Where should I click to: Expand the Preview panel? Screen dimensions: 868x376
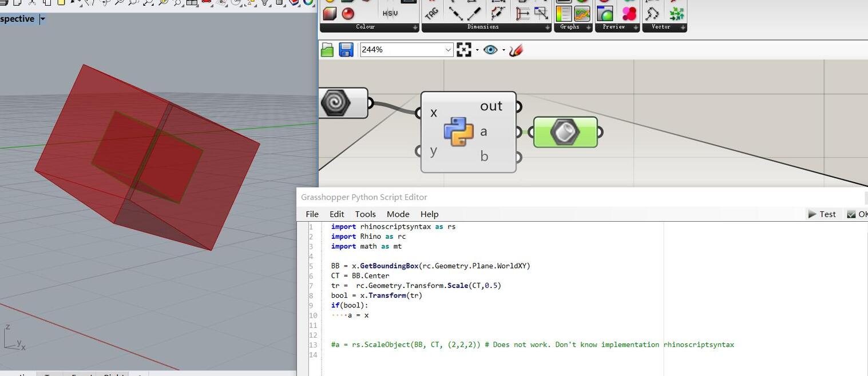636,27
